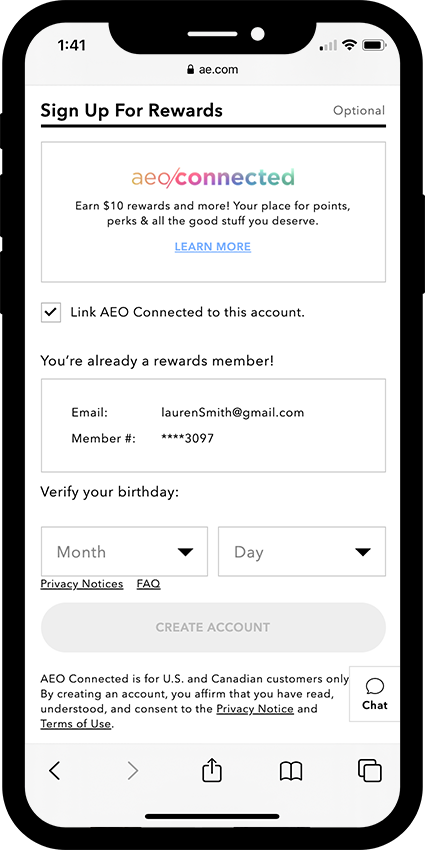This screenshot has height=850, width=425.
Task: Tap the ae.com address bar
Action: (x=212, y=69)
